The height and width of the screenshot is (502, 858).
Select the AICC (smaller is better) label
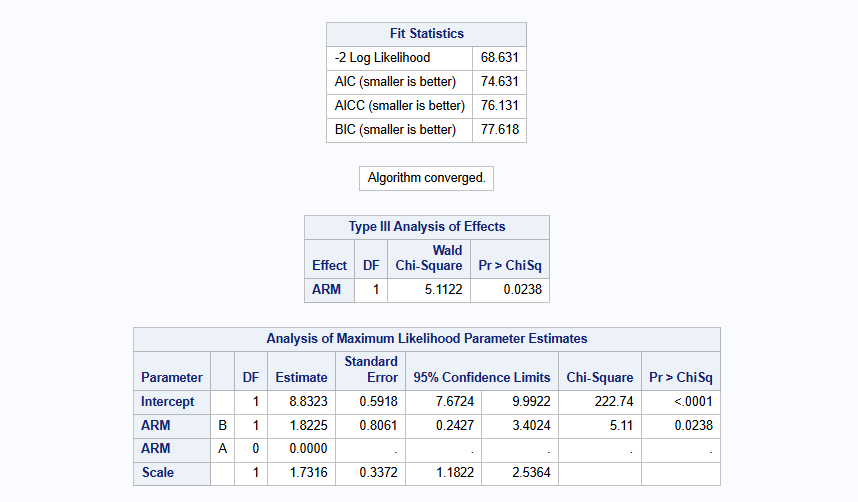399,106
